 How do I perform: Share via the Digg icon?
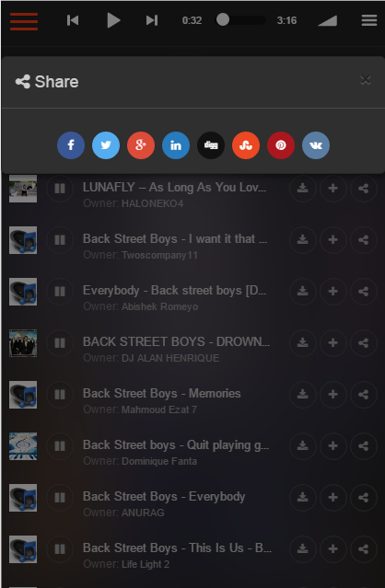(x=211, y=145)
